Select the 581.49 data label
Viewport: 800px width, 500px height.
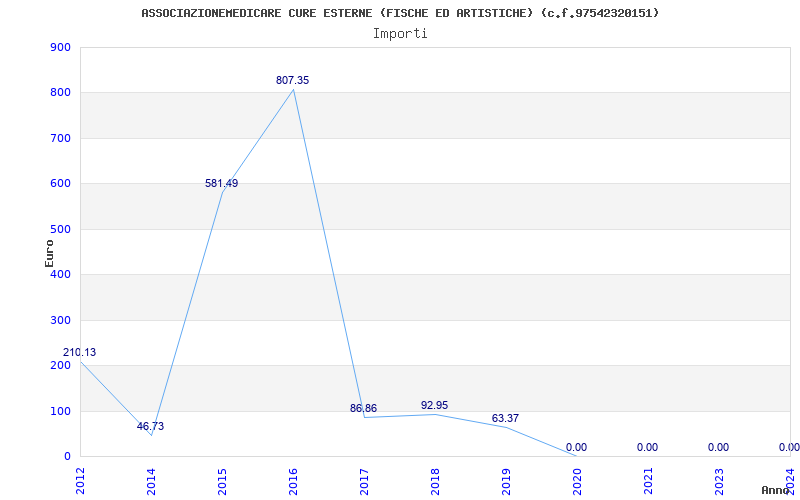221,183
